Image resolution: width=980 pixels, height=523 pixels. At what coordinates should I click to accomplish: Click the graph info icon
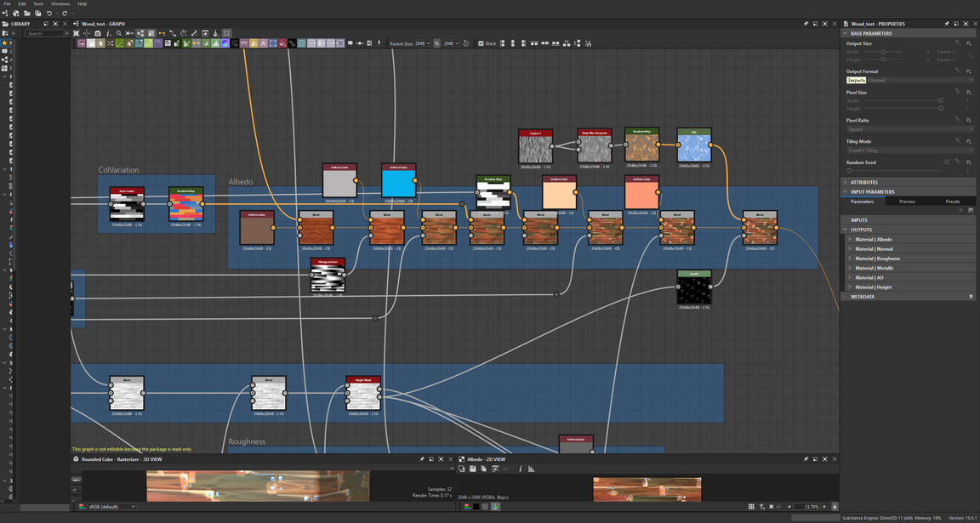coord(108,33)
